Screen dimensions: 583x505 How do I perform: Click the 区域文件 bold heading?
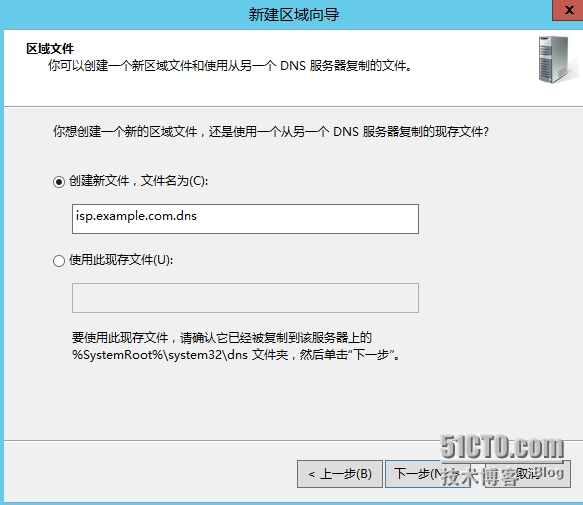tap(50, 49)
